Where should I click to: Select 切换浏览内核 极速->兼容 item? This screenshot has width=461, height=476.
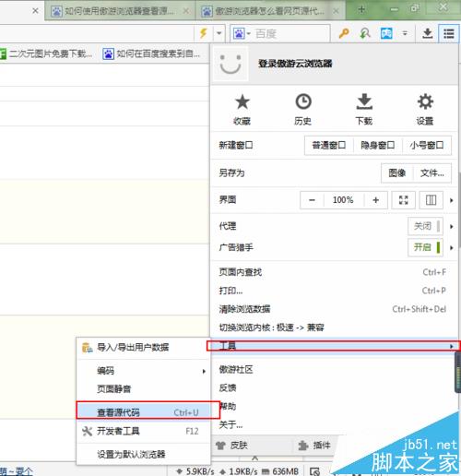pos(335,327)
